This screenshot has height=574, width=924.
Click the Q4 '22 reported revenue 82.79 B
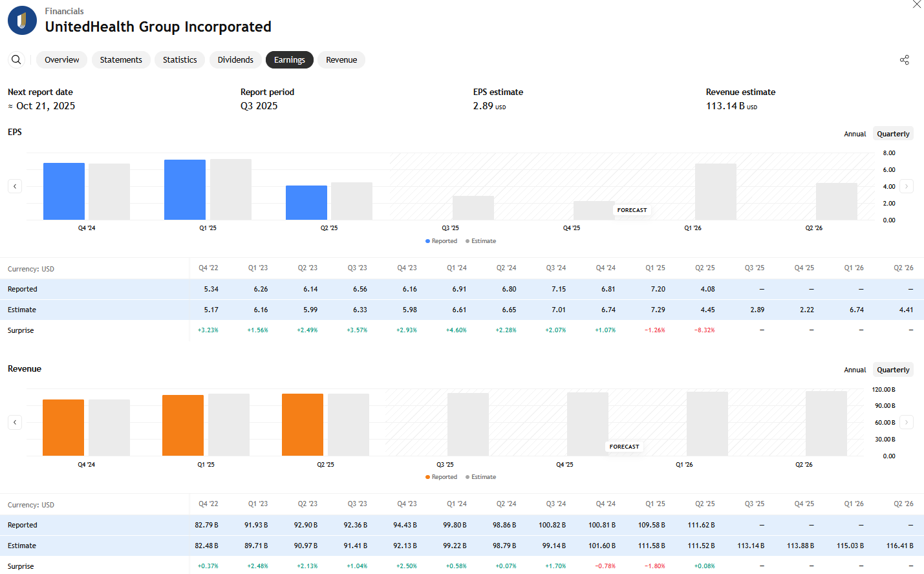click(x=207, y=525)
